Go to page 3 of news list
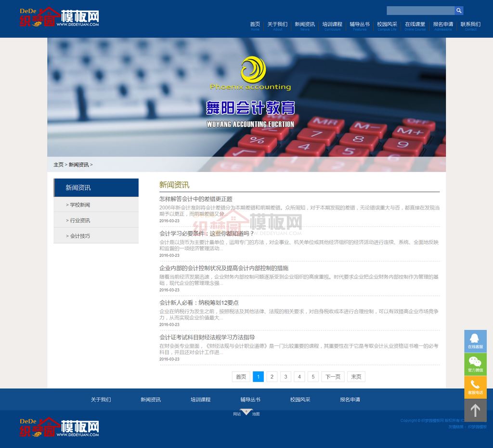This screenshot has height=448, width=493. (285, 377)
